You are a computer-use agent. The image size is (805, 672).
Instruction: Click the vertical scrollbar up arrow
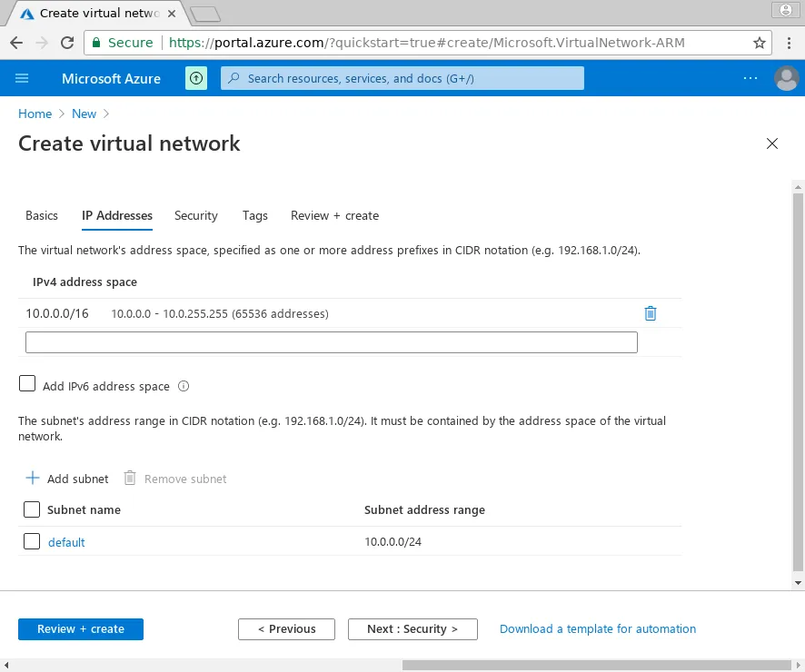798,187
